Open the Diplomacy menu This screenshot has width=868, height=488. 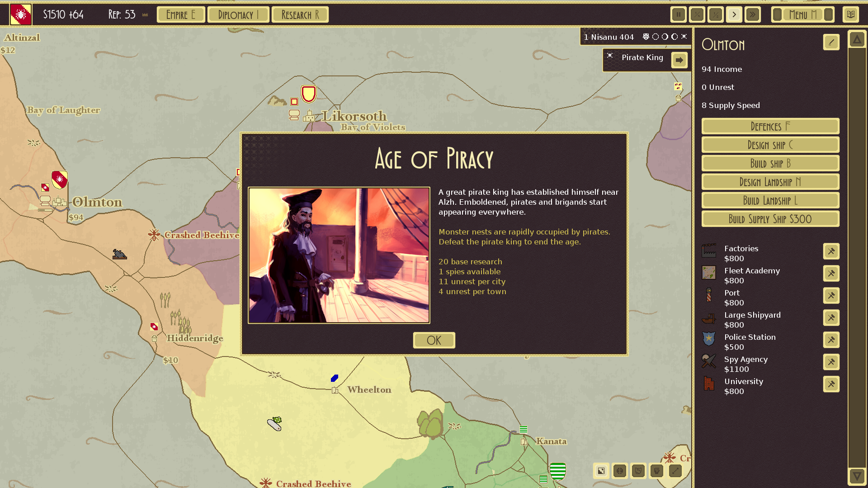238,14
